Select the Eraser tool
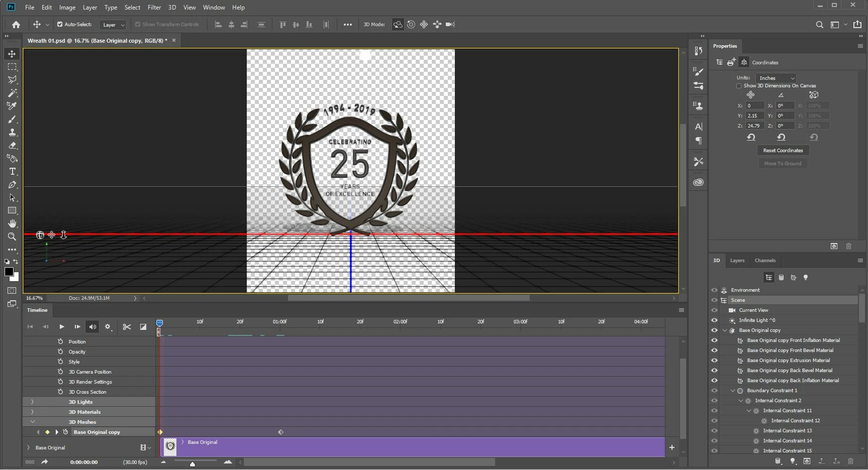This screenshot has width=868, height=470. click(12, 146)
